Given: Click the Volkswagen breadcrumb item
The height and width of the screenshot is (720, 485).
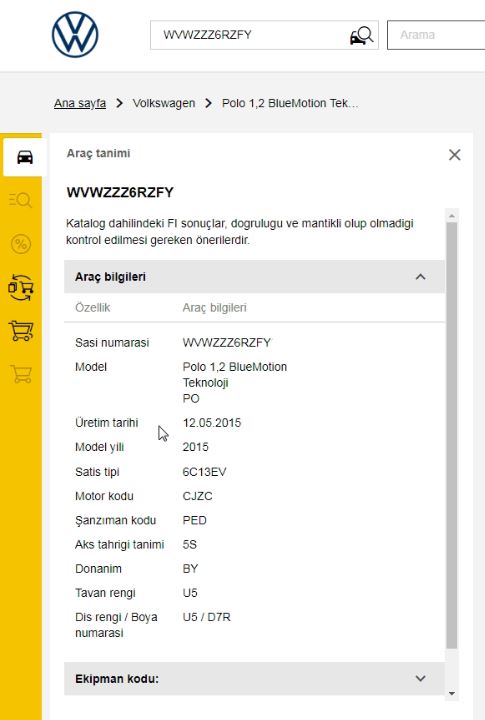Looking at the screenshot, I should [x=164, y=103].
